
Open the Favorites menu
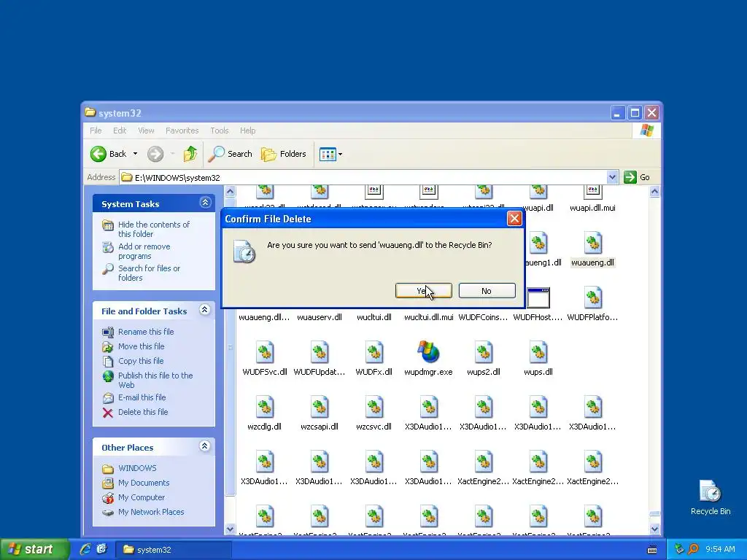point(182,131)
